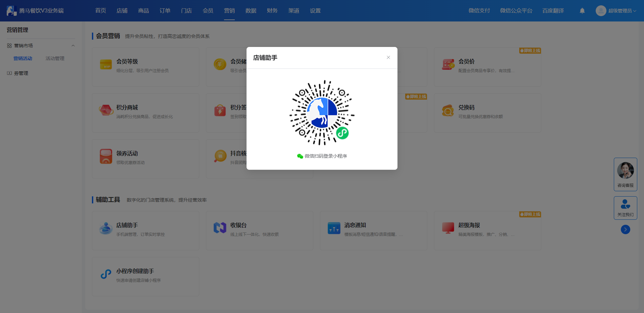
Task: Close the 店铺助手 dialog
Action: point(388,57)
